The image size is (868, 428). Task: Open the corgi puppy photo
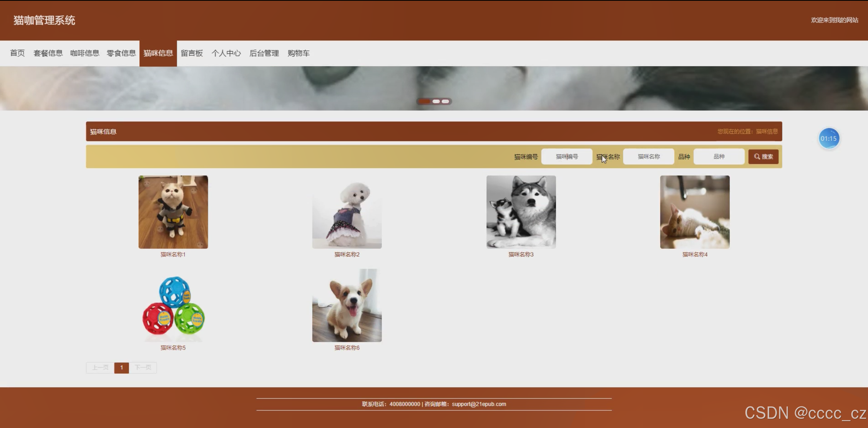[x=347, y=306]
